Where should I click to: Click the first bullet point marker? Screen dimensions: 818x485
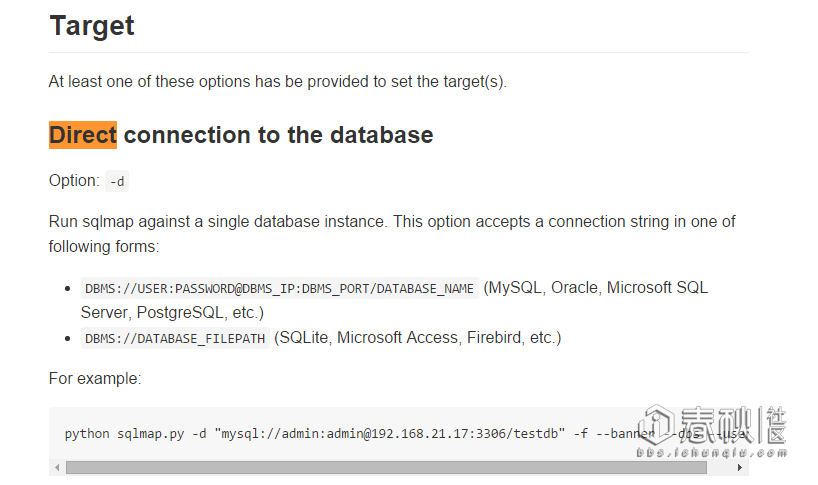[67, 289]
